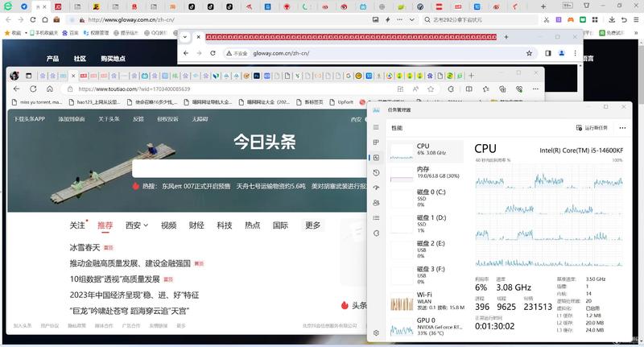Viewport: 644px width, 347px height.
Task: Click home icon in 360 browser toolbar
Action: [45, 19]
